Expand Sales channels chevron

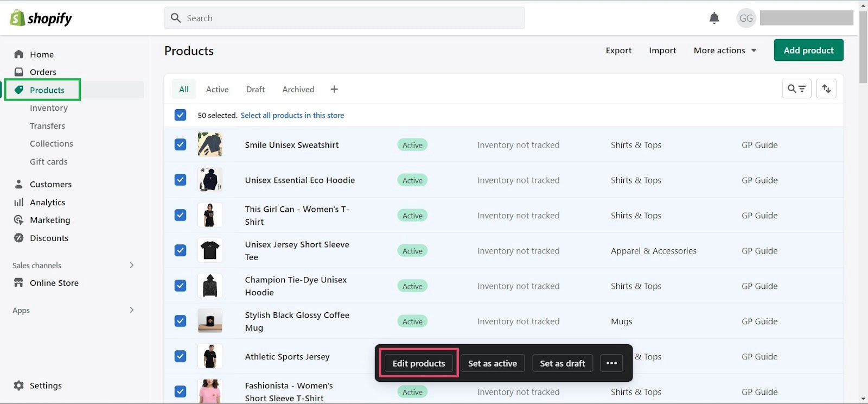[x=131, y=265]
